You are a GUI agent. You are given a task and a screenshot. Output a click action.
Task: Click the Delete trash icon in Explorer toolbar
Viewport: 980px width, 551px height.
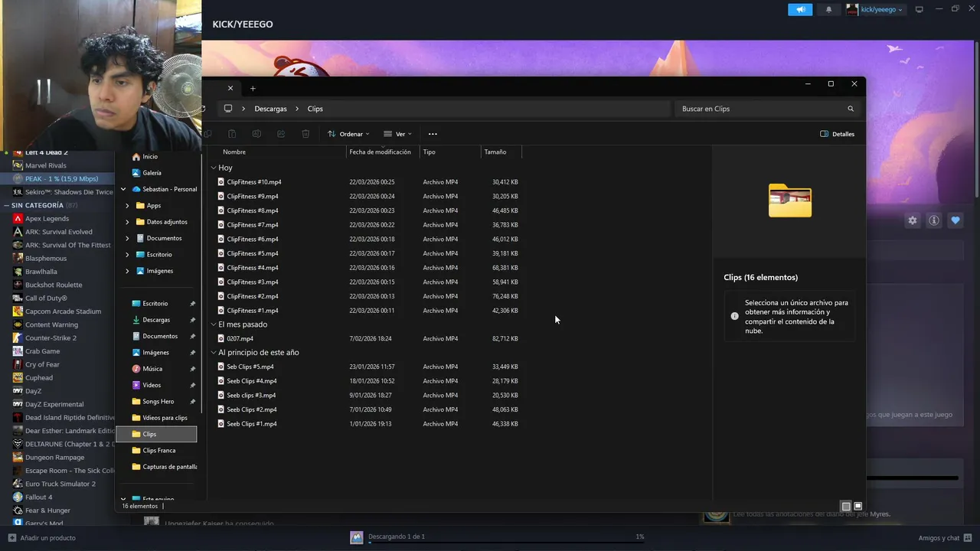tap(305, 134)
